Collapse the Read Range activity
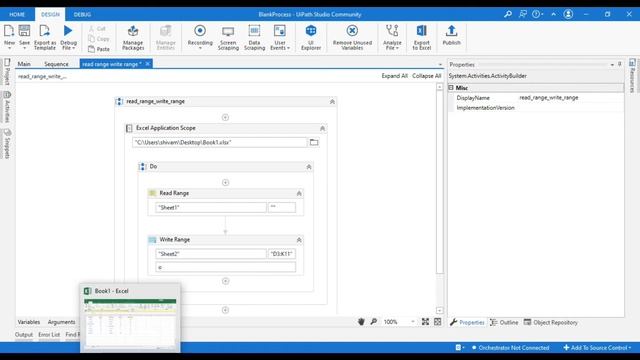The height and width of the screenshot is (360, 640). (299, 193)
